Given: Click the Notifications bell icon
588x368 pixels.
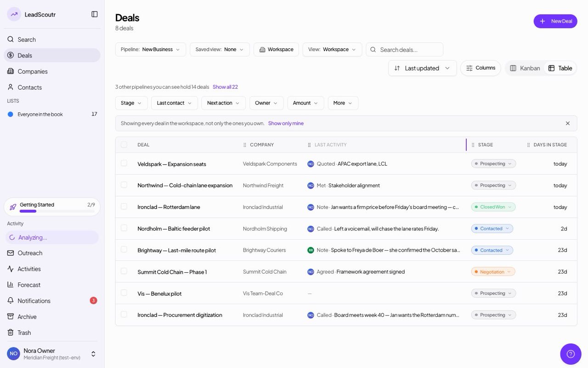Looking at the screenshot, I should pyautogui.click(x=11, y=300).
